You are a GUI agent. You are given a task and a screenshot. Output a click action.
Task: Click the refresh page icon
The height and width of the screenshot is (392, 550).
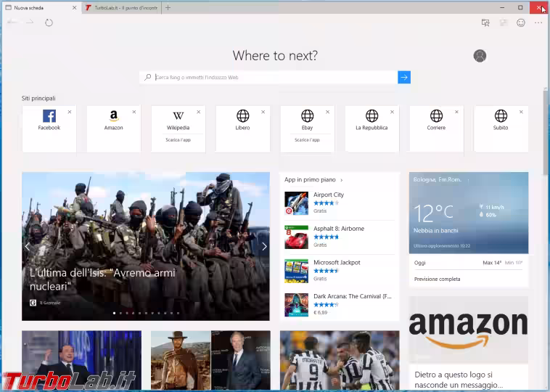click(49, 23)
